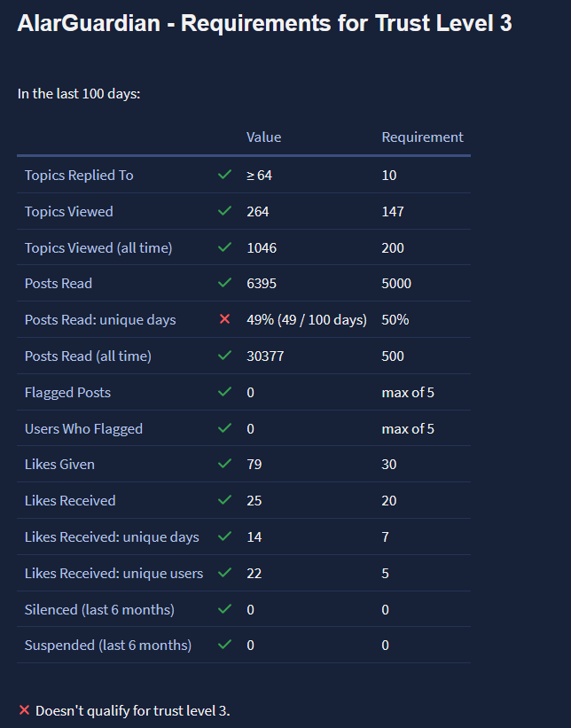The image size is (571, 728).
Task: Click the Likes Received: unique days label
Action: (112, 537)
